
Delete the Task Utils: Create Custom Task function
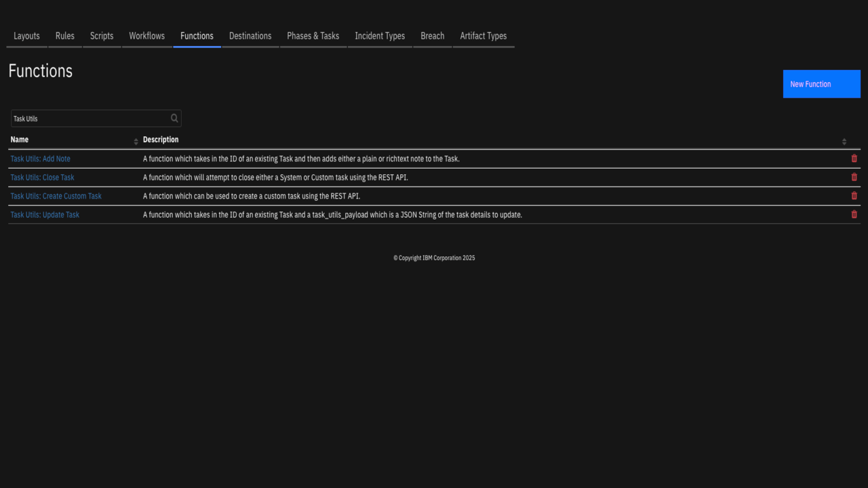[854, 196]
